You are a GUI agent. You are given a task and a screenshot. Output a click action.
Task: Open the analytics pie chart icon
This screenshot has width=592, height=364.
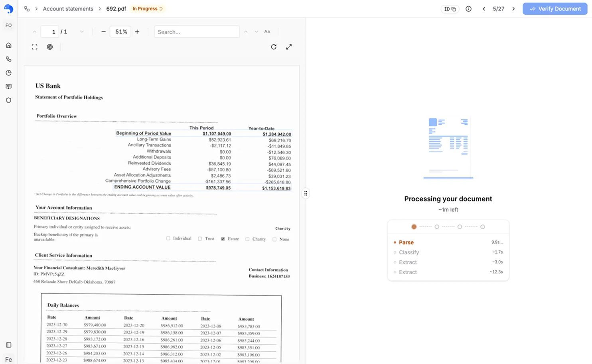pyautogui.click(x=8, y=73)
